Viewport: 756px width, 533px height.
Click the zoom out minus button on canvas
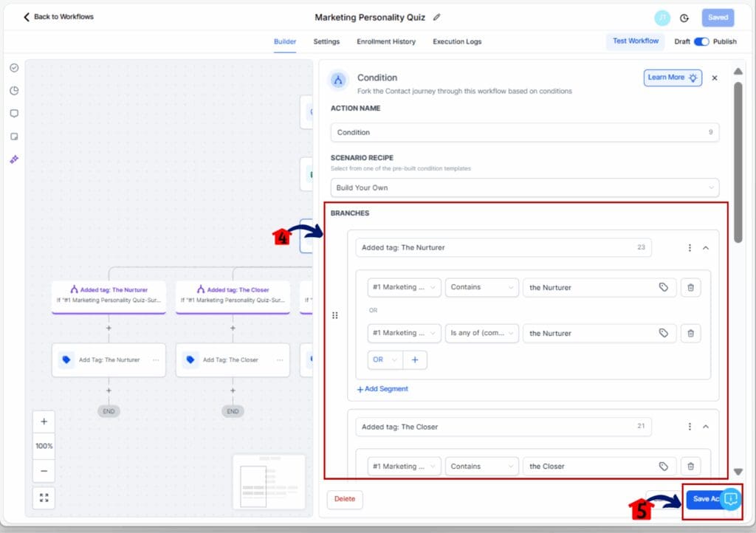(x=44, y=470)
